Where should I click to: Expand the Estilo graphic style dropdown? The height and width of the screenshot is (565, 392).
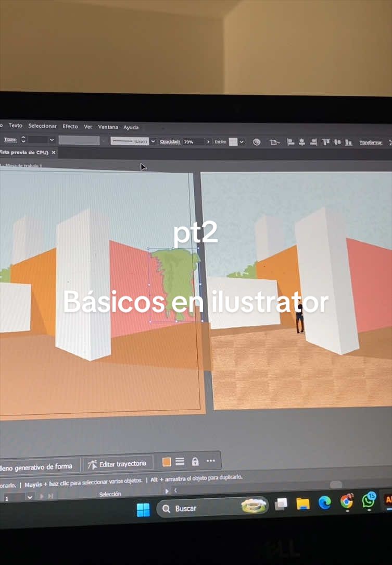(x=242, y=142)
